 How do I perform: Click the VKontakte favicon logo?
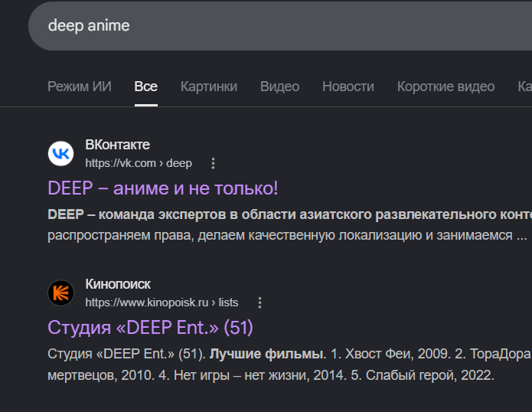coord(60,154)
